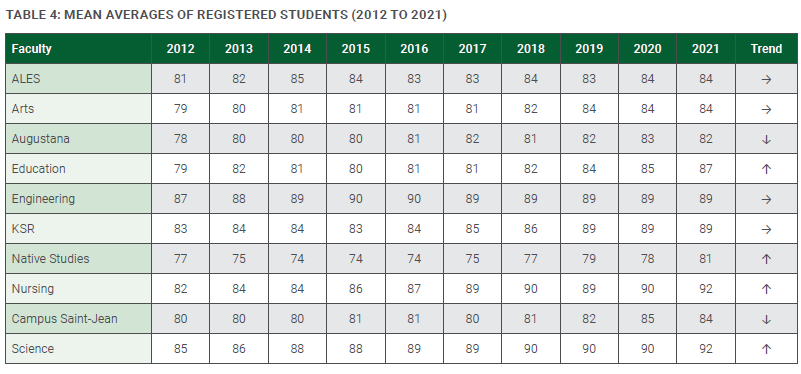The image size is (801, 374).
Task: Click the Native Studies trend arrow
Action: point(766,259)
